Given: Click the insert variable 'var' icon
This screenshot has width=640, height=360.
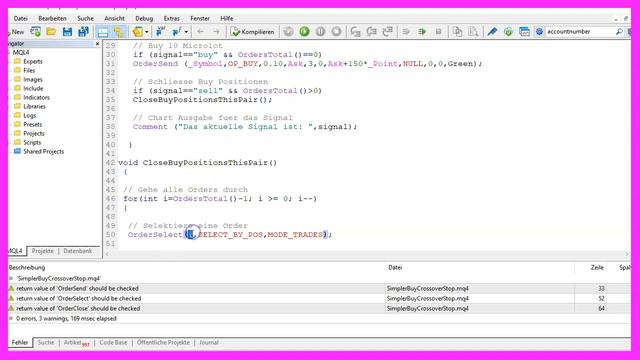Looking at the screenshot, I should (160, 31).
